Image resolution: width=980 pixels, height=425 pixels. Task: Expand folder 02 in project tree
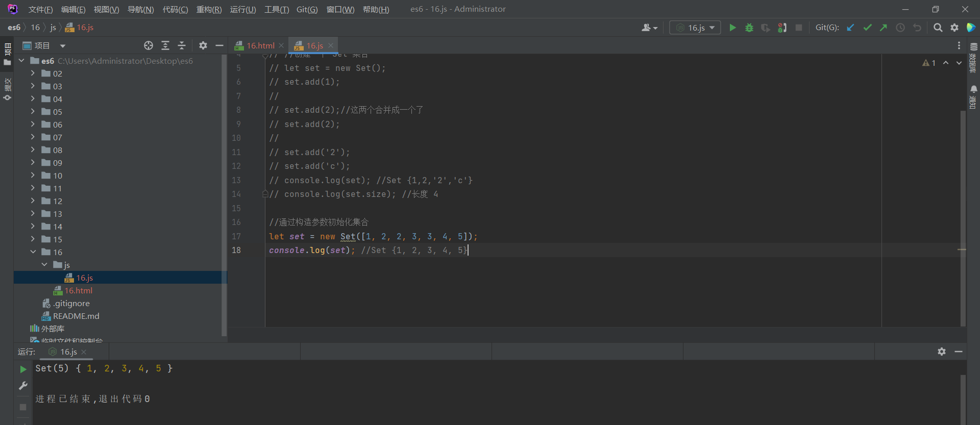pos(33,73)
